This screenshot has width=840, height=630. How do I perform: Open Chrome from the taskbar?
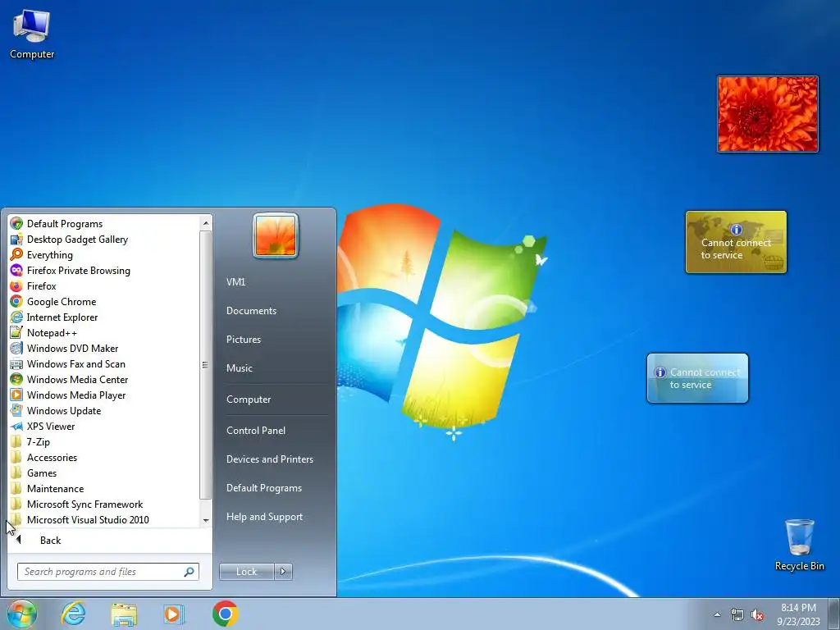point(225,614)
